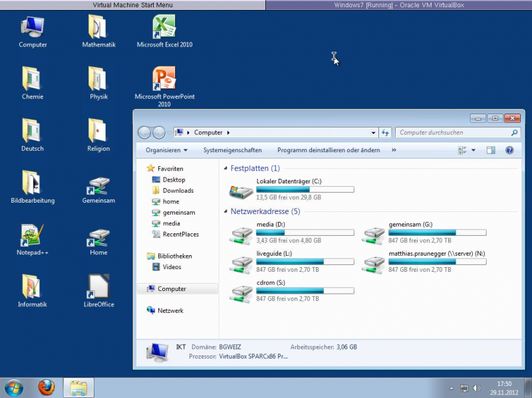Select Computer in the navigation pane
This screenshot has width=532, height=398.
(177, 289)
